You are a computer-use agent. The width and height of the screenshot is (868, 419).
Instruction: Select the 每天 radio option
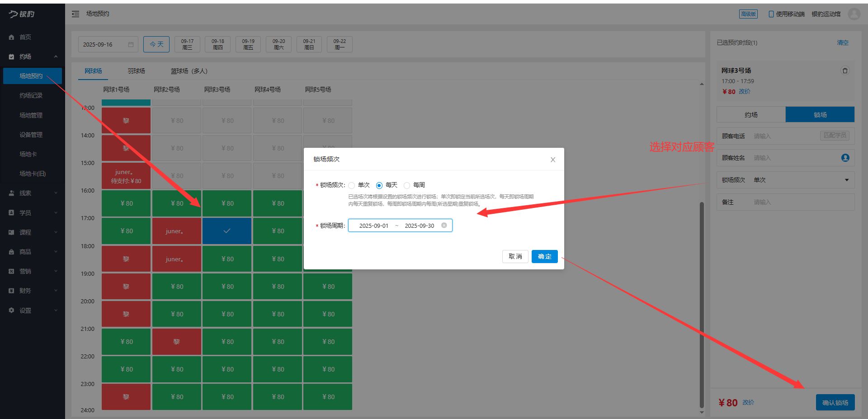point(379,185)
